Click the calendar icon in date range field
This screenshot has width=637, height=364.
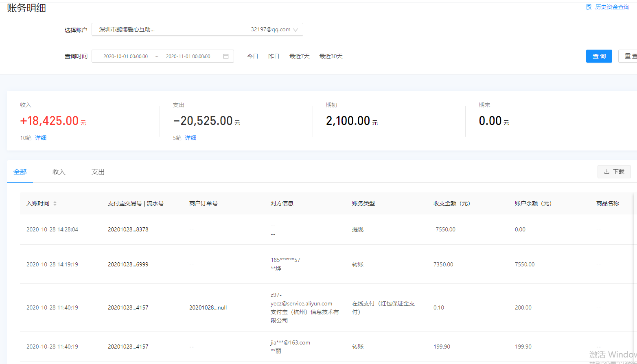pyautogui.click(x=226, y=56)
